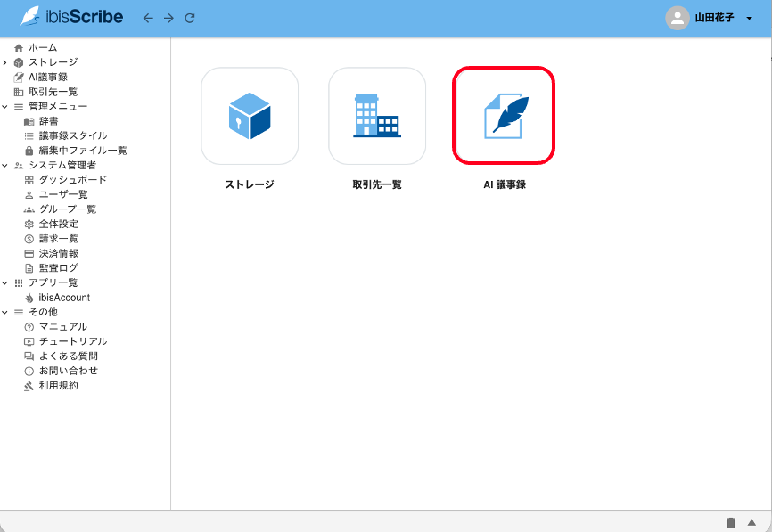Open the 山田花子 account dropdown

click(x=749, y=18)
